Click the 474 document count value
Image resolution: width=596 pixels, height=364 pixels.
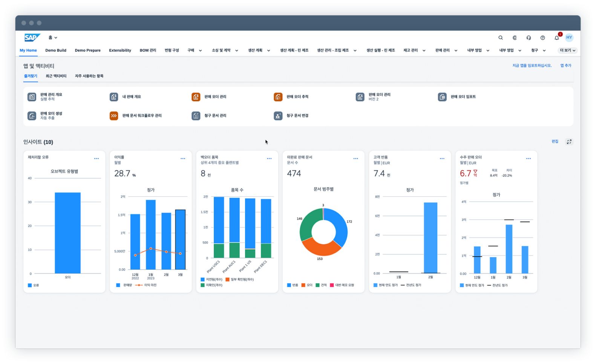pos(294,174)
